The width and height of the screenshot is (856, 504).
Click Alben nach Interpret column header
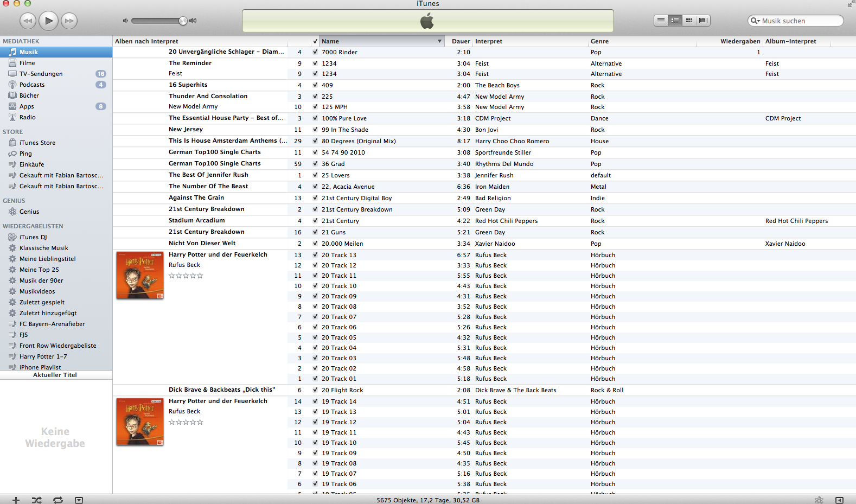pyautogui.click(x=200, y=41)
